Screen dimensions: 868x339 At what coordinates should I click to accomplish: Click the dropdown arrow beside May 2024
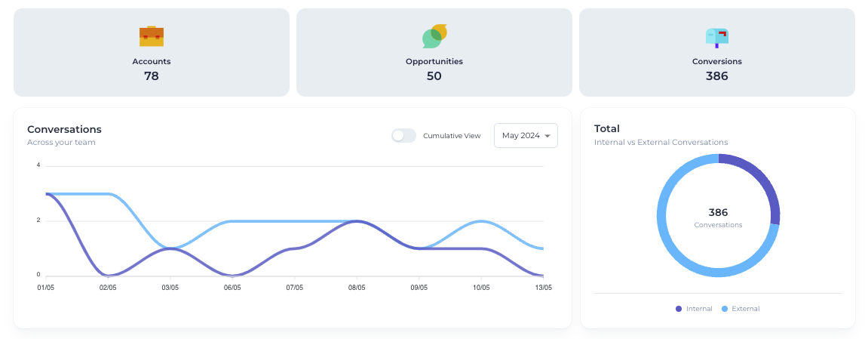click(547, 136)
